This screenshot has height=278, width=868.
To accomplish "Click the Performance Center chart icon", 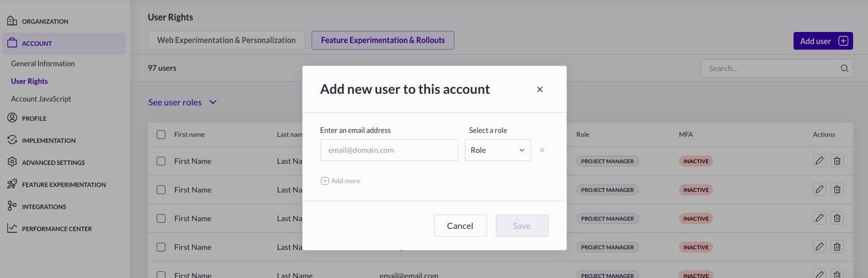I will [x=12, y=228].
